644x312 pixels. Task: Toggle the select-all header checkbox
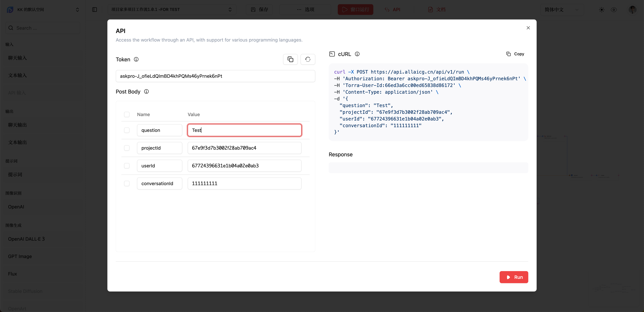[127, 114]
